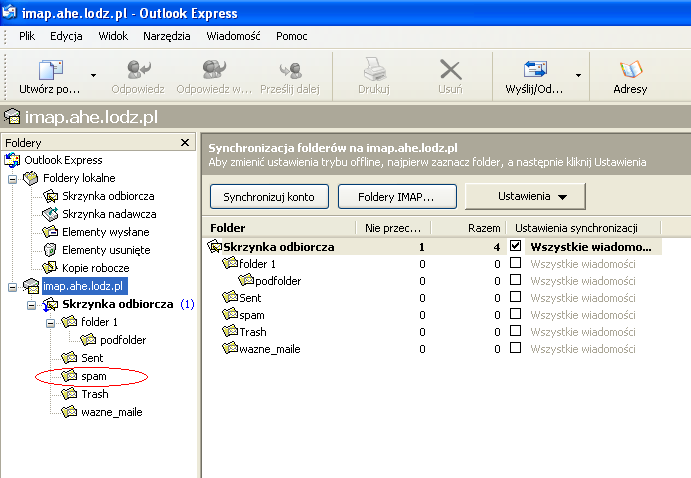Image resolution: width=691 pixels, height=478 pixels.
Task: Open the dropdown arrow next to Wyślij/Odbierz
Action: tap(578, 76)
